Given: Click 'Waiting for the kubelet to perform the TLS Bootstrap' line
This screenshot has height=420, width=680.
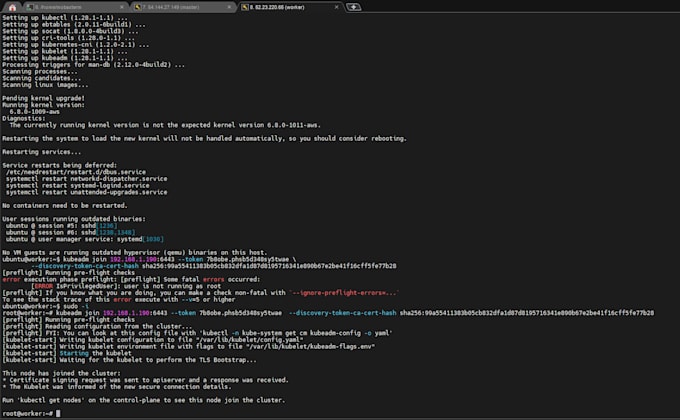Looking at the screenshot, I should (x=129, y=360).
